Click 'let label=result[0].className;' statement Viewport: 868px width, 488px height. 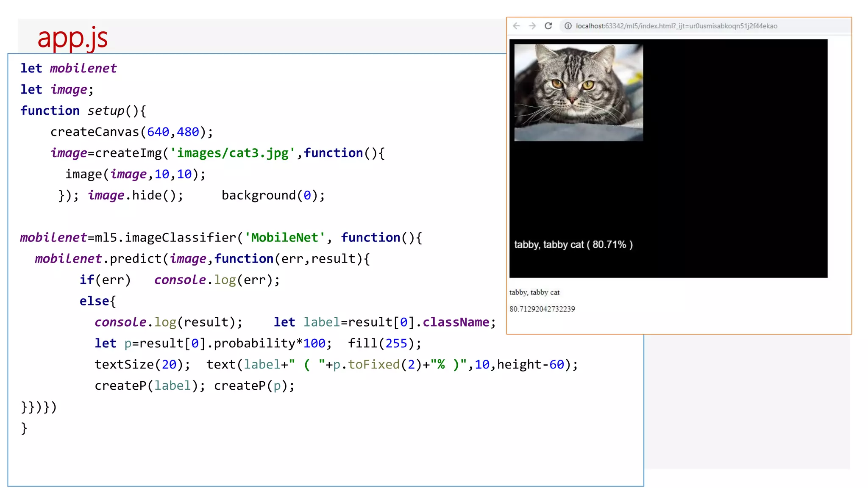pos(385,322)
